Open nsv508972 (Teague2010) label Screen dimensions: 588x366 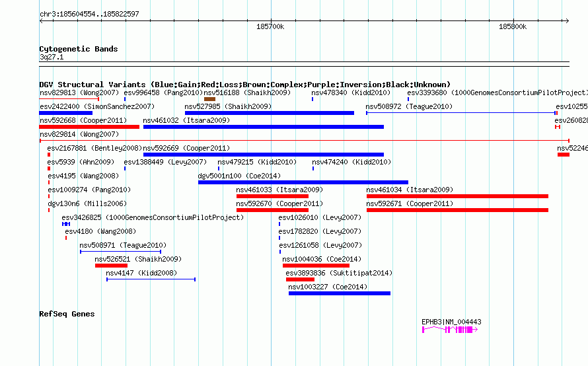click(409, 106)
